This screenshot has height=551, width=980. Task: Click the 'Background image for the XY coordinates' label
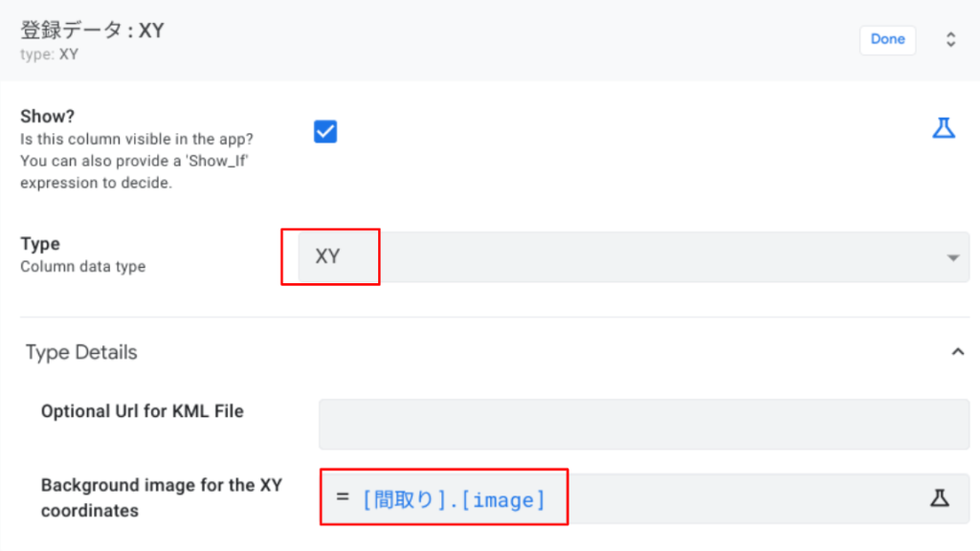coord(161,497)
